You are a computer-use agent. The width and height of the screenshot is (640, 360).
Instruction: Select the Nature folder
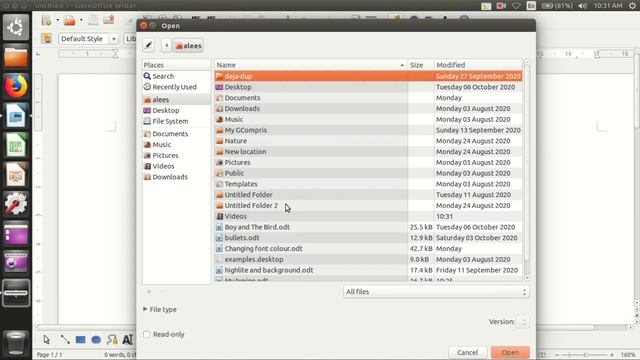pos(368,141)
